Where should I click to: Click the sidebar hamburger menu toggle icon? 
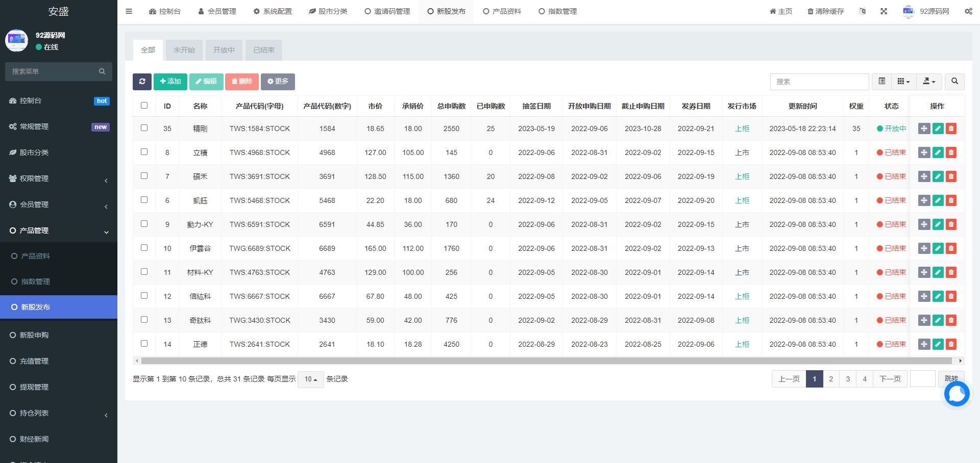129,11
